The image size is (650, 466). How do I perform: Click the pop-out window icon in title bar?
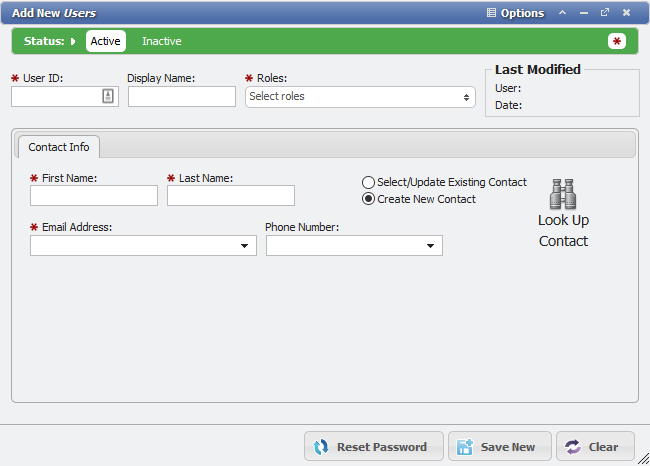pos(604,13)
